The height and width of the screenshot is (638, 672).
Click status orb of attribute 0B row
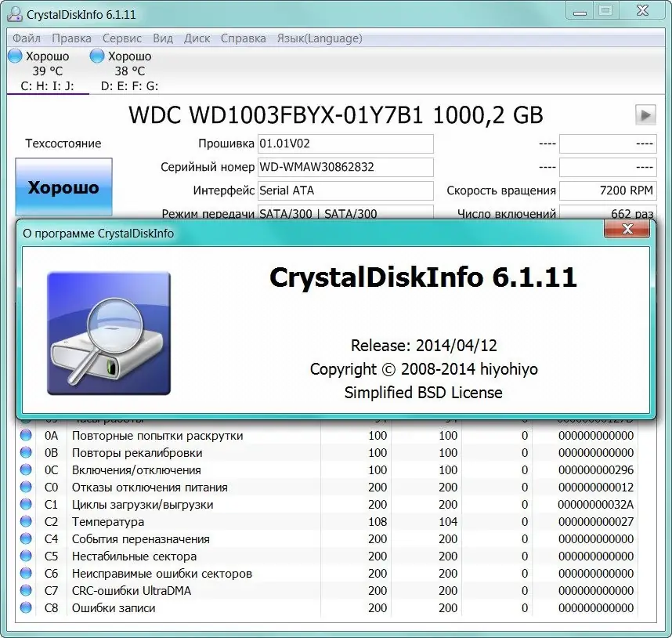(26, 452)
